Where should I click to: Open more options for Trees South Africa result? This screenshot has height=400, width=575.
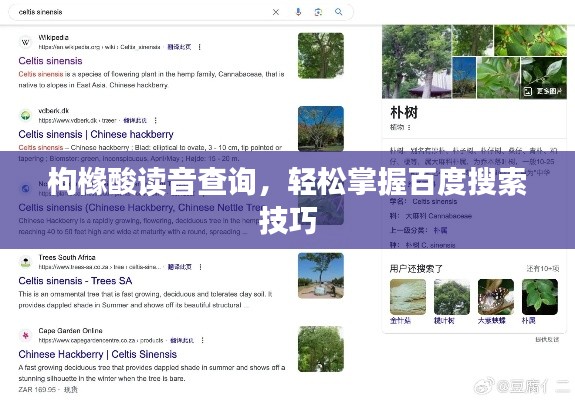click(201, 267)
